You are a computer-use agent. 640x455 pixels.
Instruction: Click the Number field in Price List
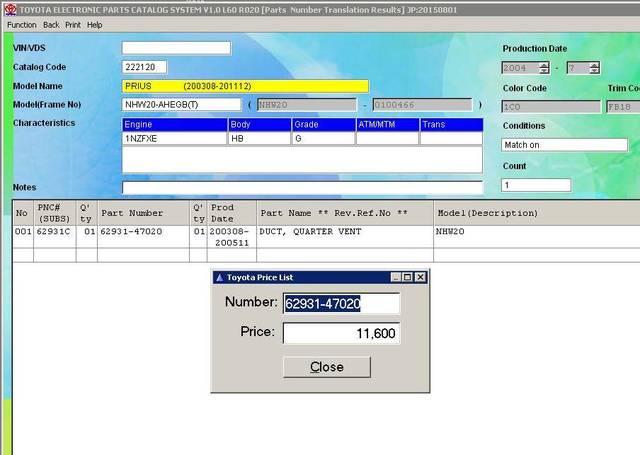[x=341, y=303]
